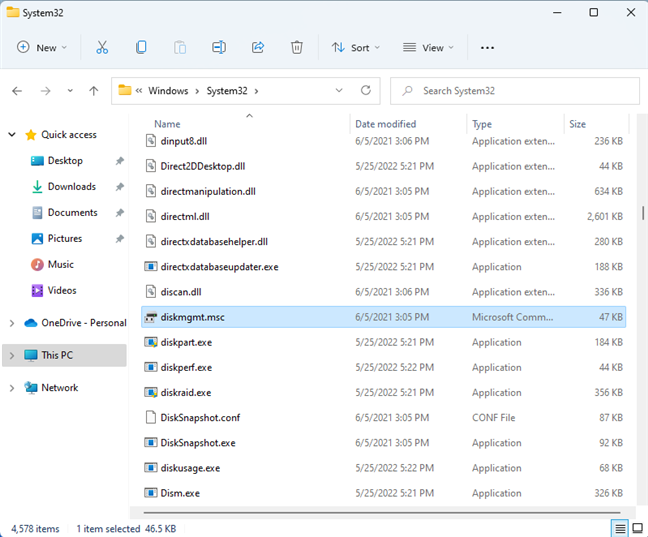648x537 pixels.
Task: Expand the Network tree node
Action: [12, 388]
